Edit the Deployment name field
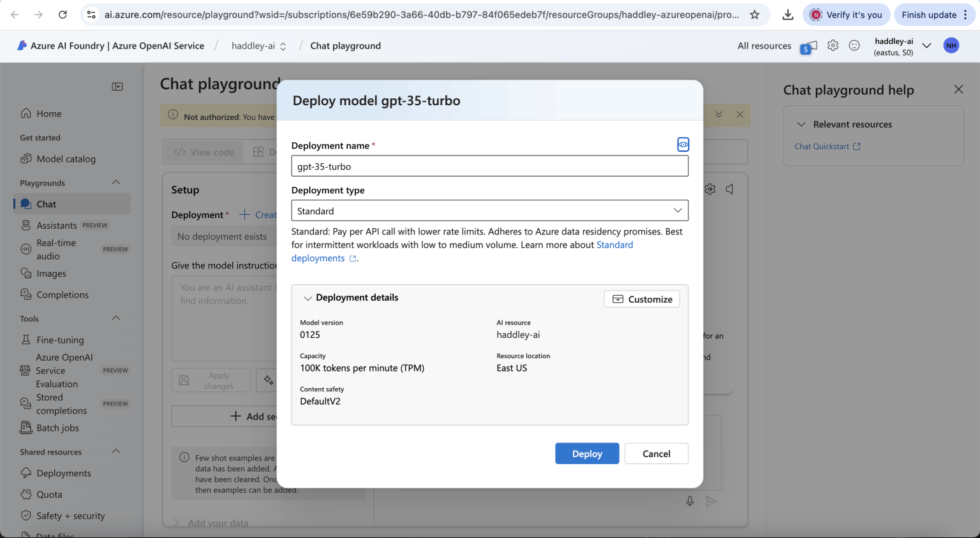 489,166
